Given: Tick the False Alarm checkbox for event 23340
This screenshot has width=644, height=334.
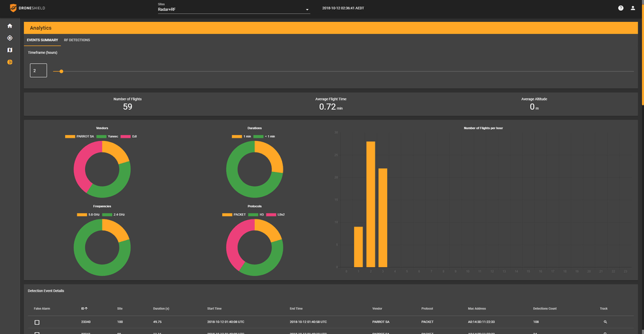Looking at the screenshot, I should click(x=37, y=322).
